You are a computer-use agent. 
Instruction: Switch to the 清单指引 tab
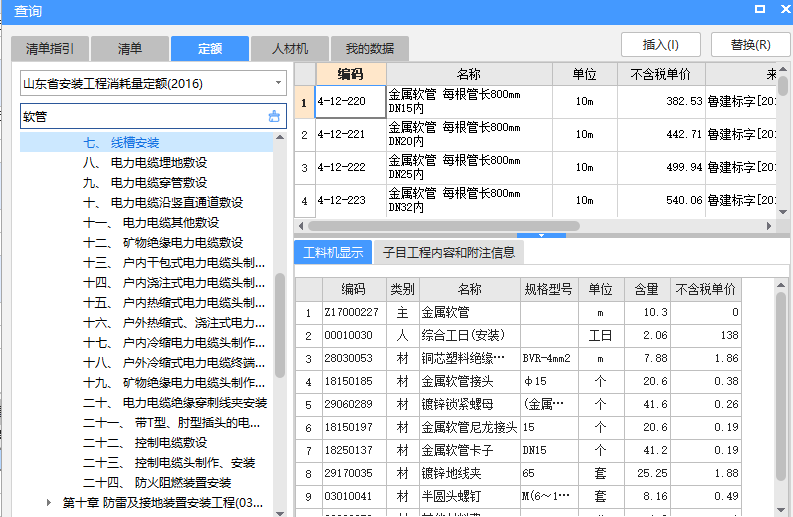tap(50, 49)
